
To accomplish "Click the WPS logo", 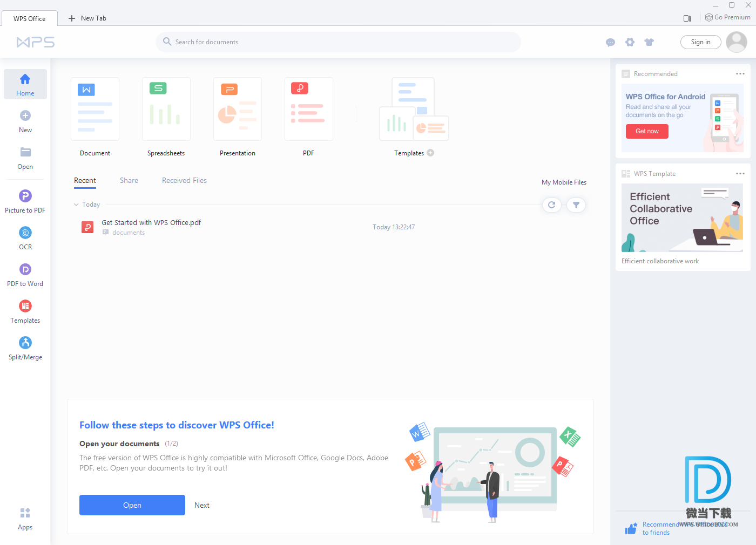I will pos(36,42).
